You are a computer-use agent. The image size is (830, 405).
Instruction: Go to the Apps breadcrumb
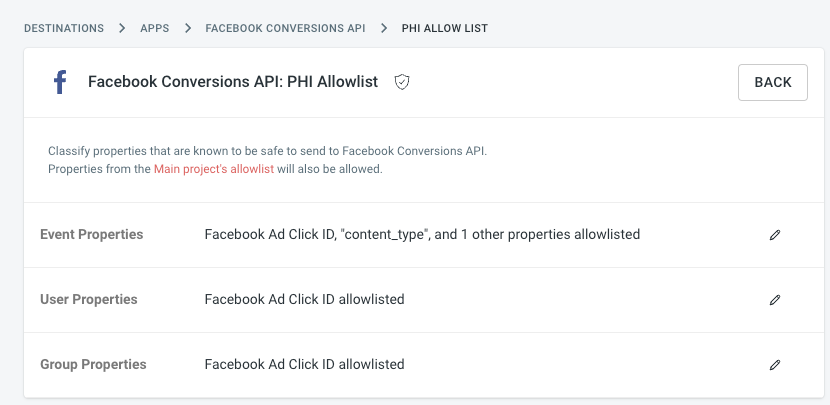point(155,28)
